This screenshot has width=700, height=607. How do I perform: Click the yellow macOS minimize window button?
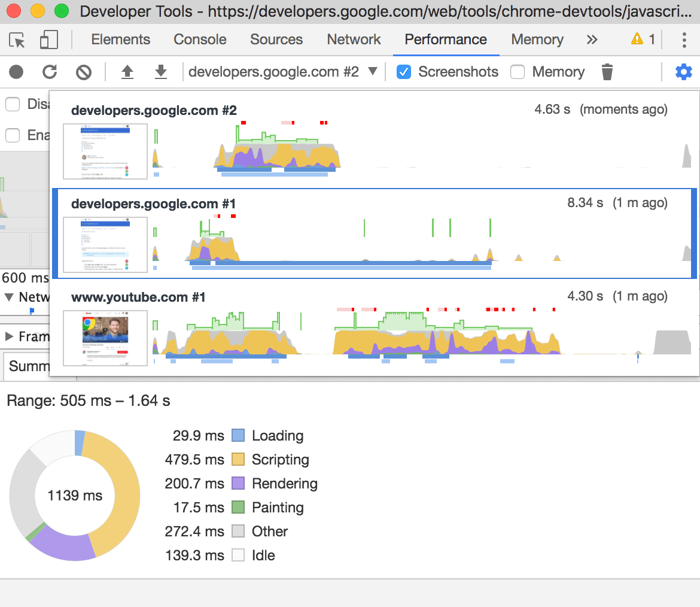(x=38, y=11)
